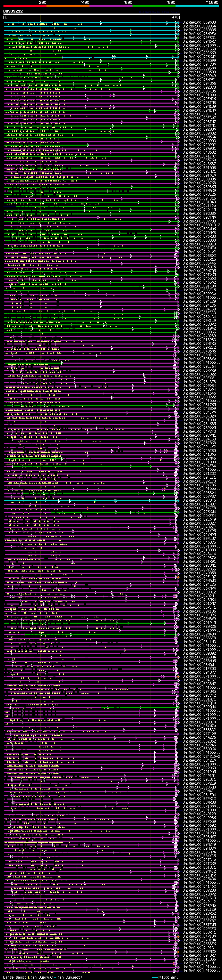Open hit UniRef100_Q8H9E0
Image resolution: width=222 pixels, height=980 pixels.
pyautogui.click(x=199, y=34)
